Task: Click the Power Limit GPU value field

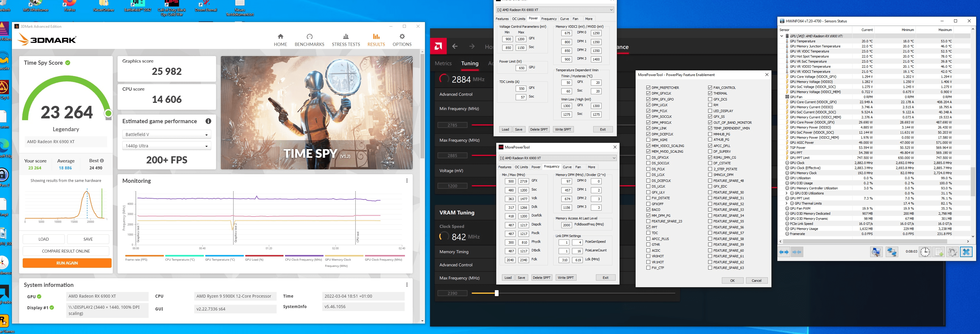Action: (521, 68)
